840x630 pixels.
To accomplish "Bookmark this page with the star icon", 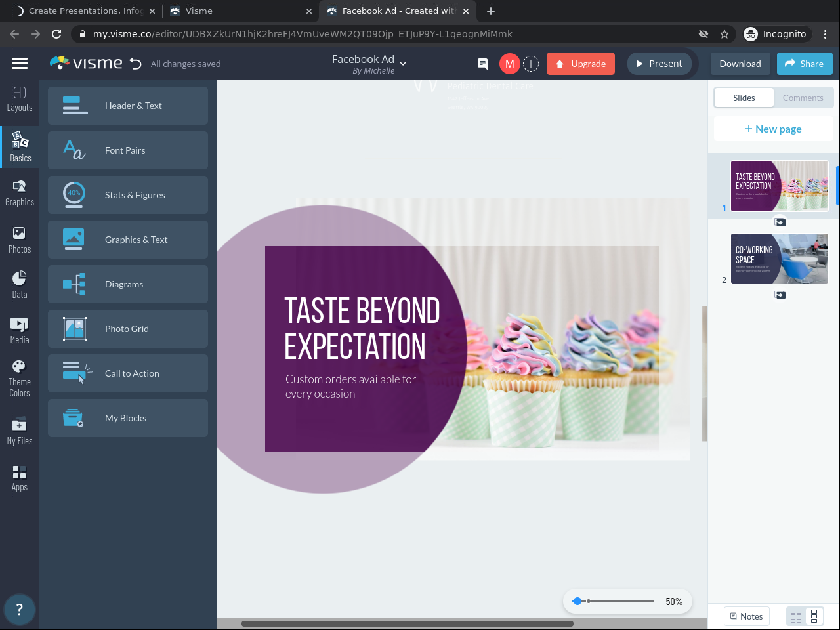I will tap(724, 34).
